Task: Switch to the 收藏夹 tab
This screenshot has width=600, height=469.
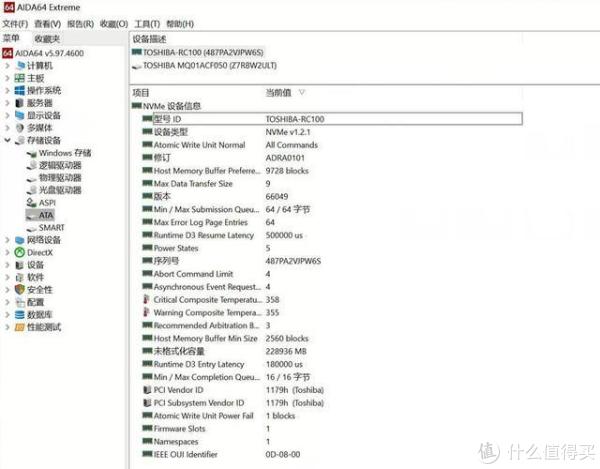Action: (x=47, y=39)
